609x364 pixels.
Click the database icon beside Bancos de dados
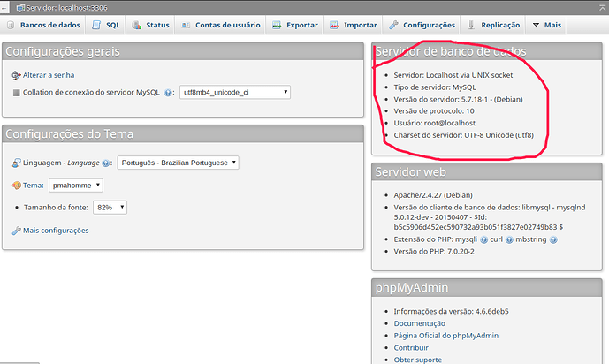[x=11, y=26]
